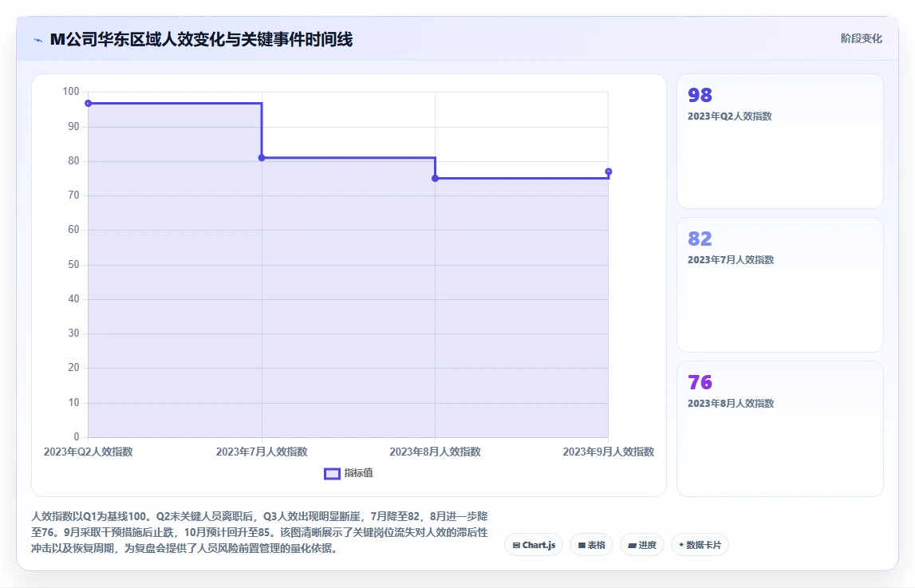This screenshot has height=588, width=915.
Task: Click the y-axis label 50
Action: pos(73,264)
